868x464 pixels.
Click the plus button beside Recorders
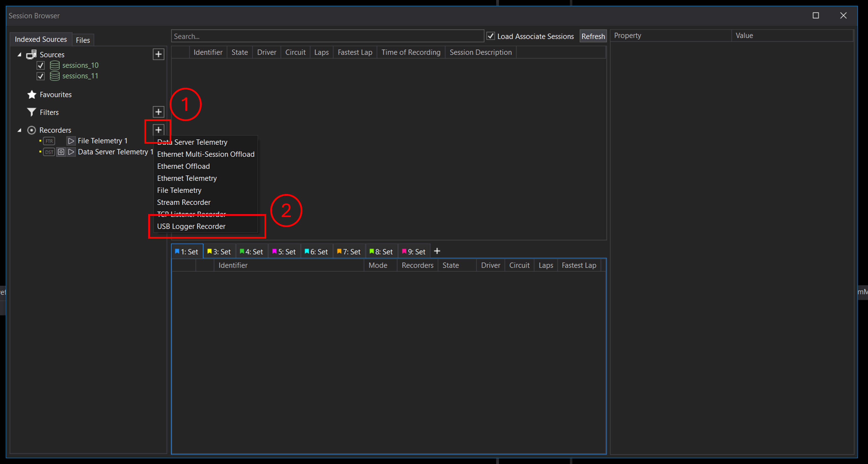click(158, 130)
